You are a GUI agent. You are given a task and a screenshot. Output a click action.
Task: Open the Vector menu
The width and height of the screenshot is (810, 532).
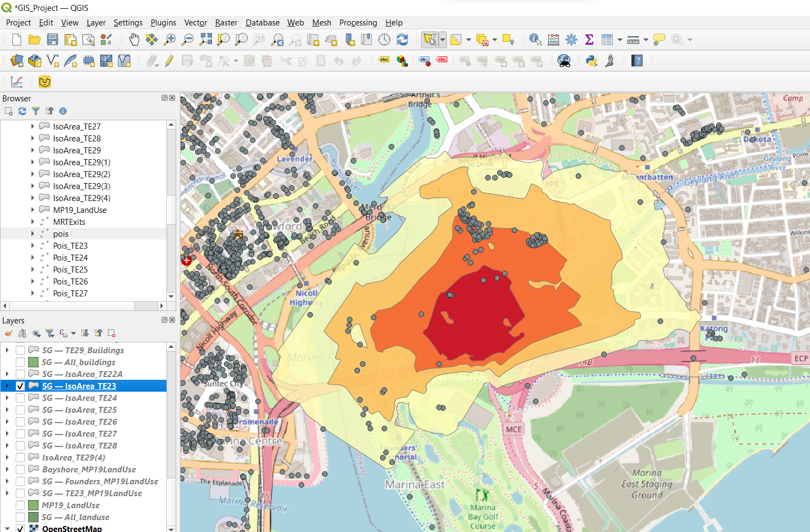(195, 23)
